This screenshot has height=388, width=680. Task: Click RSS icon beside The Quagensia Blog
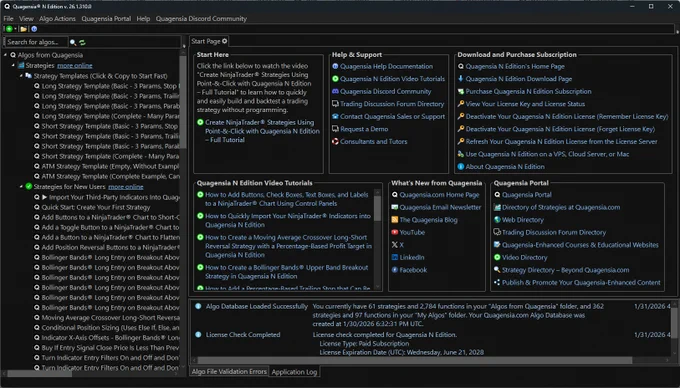point(395,220)
